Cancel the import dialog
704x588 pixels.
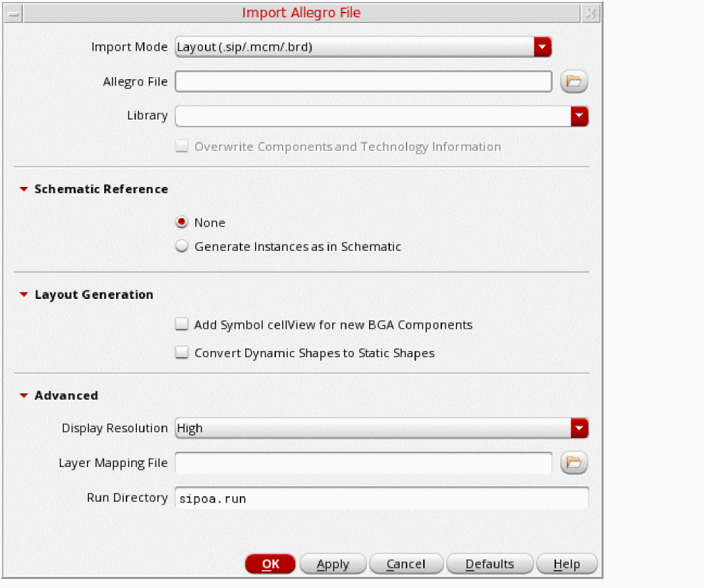tap(406, 564)
